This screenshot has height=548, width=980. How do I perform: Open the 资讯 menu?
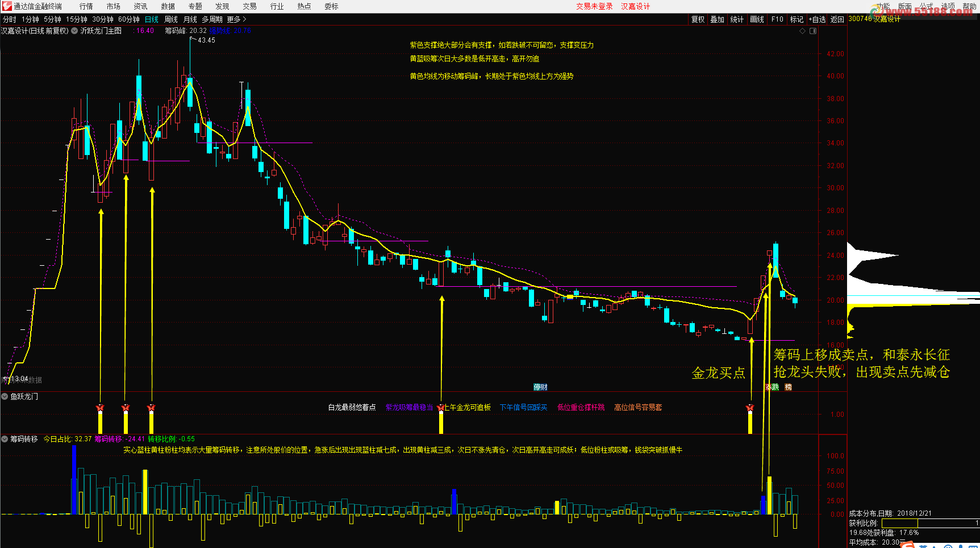click(140, 6)
